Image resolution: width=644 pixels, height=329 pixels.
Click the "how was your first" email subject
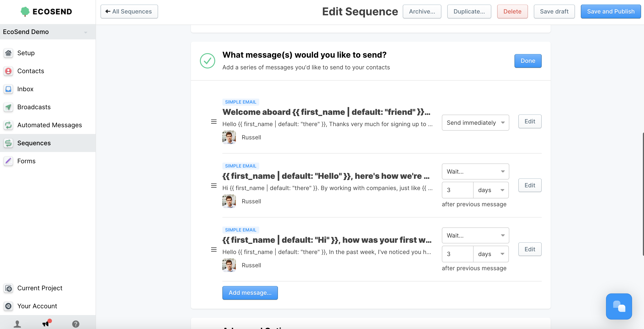[327, 240]
